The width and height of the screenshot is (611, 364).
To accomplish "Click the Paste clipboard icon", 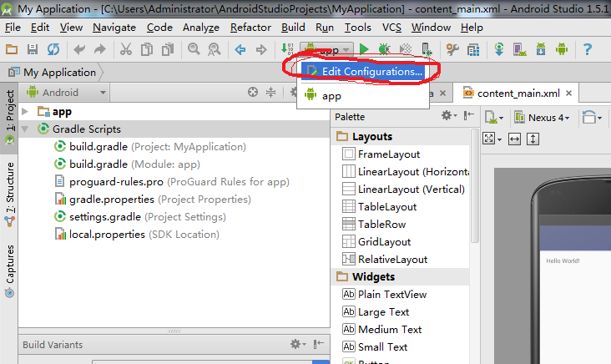I will pos(168,49).
